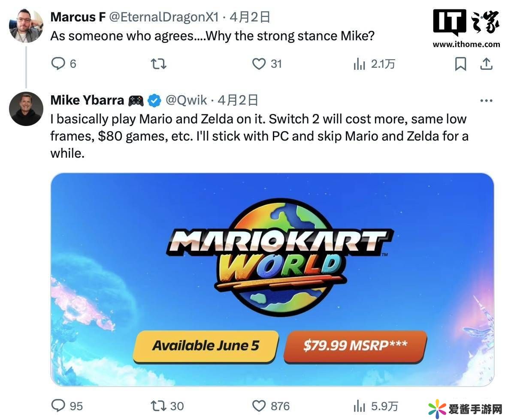View 5.9万 impressions on Mike Ybarra's tweet
Image resolution: width=508 pixels, height=420 pixels.
[375, 406]
